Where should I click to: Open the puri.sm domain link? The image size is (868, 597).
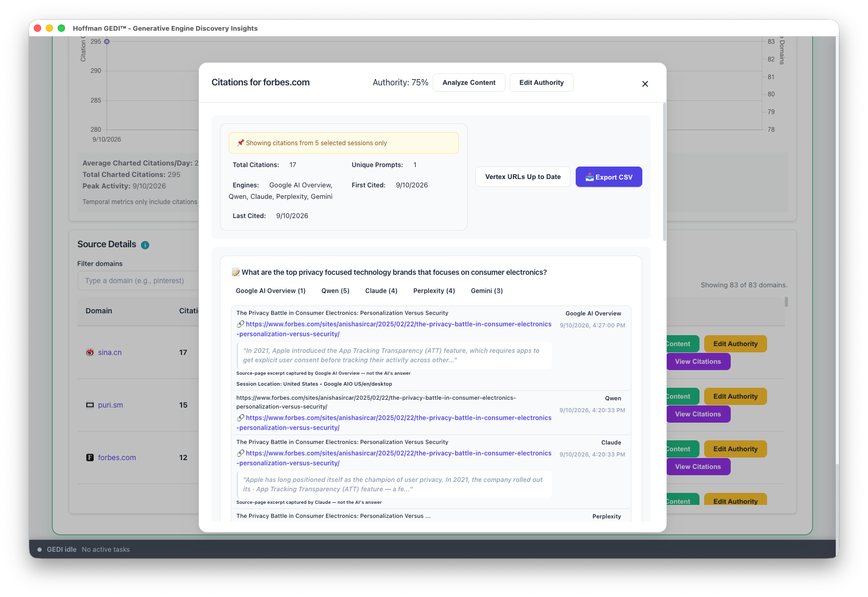click(x=110, y=405)
